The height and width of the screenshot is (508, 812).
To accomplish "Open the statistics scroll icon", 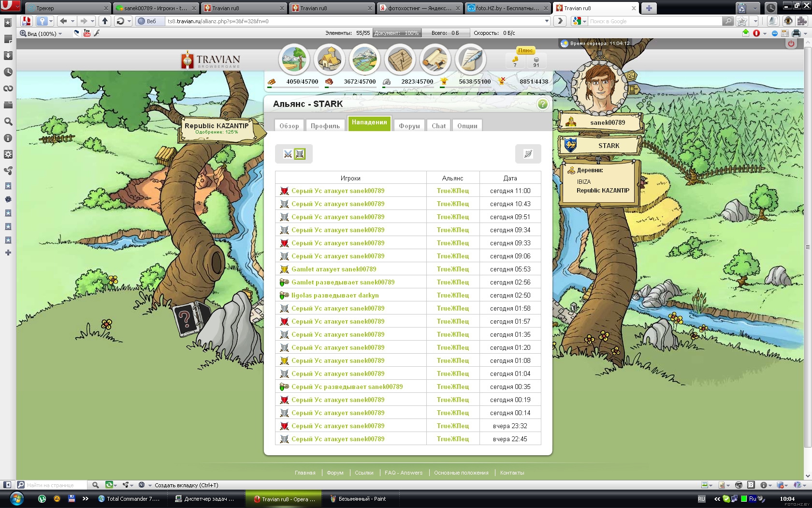I will click(400, 60).
